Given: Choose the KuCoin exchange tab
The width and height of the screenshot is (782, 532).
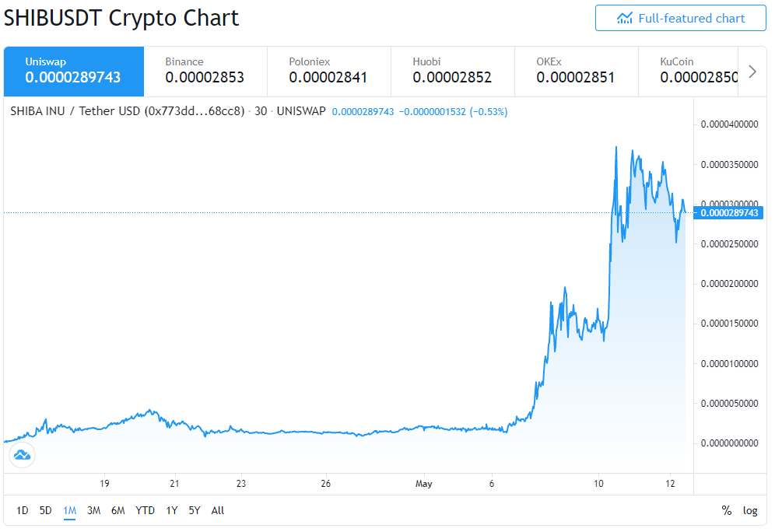Looking at the screenshot, I should coord(689,72).
